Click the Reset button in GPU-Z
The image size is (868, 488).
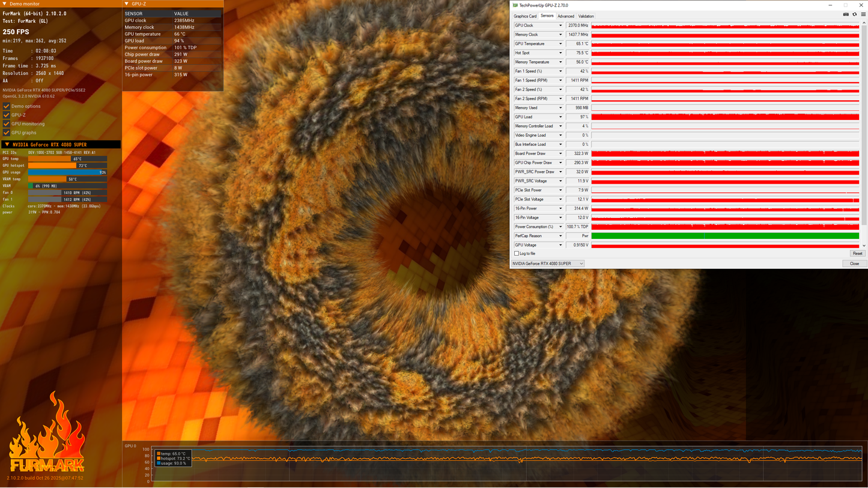click(857, 253)
